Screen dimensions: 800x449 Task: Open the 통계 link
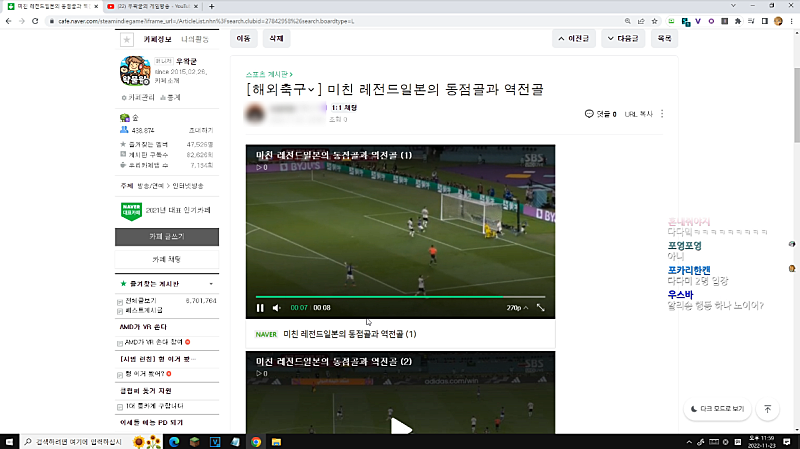[x=170, y=97]
